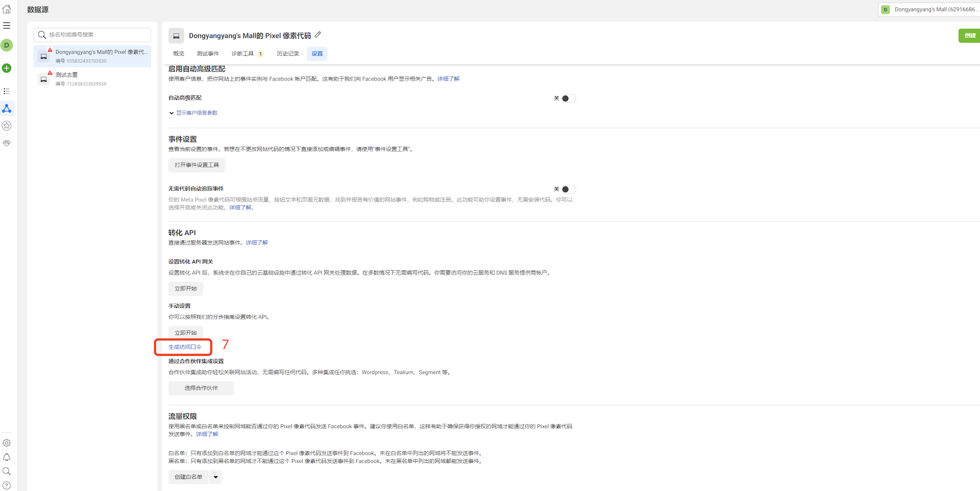Toggle the 无需代码自动追踪事件 switch
This screenshot has width=980, height=491.
[568, 189]
